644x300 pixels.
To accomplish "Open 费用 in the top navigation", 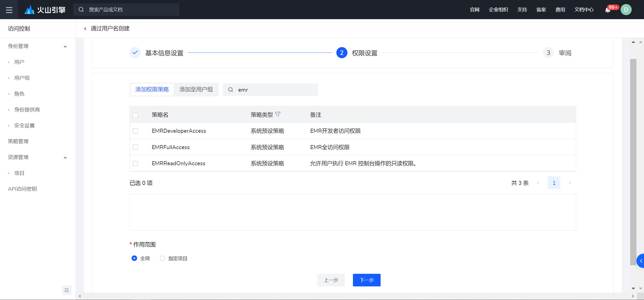I will pos(560,10).
